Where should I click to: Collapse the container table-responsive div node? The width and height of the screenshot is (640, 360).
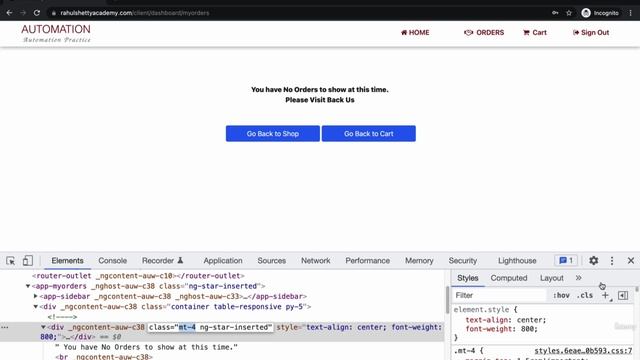36,307
